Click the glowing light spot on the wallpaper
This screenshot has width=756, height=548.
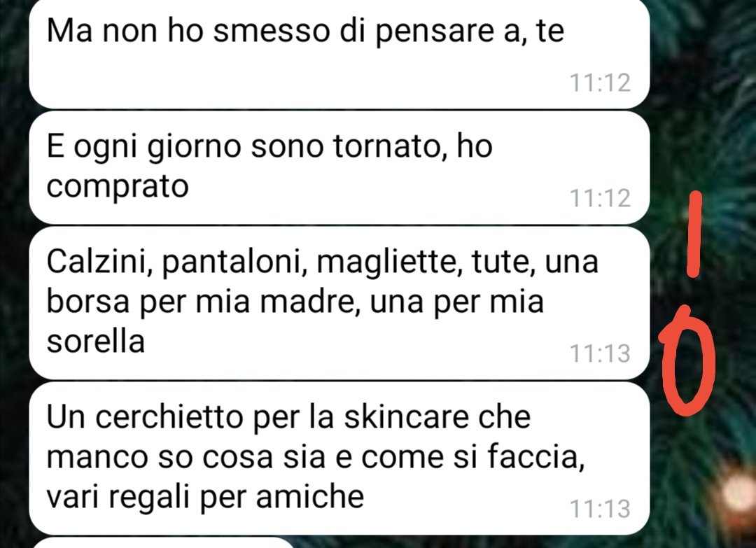tap(738, 490)
